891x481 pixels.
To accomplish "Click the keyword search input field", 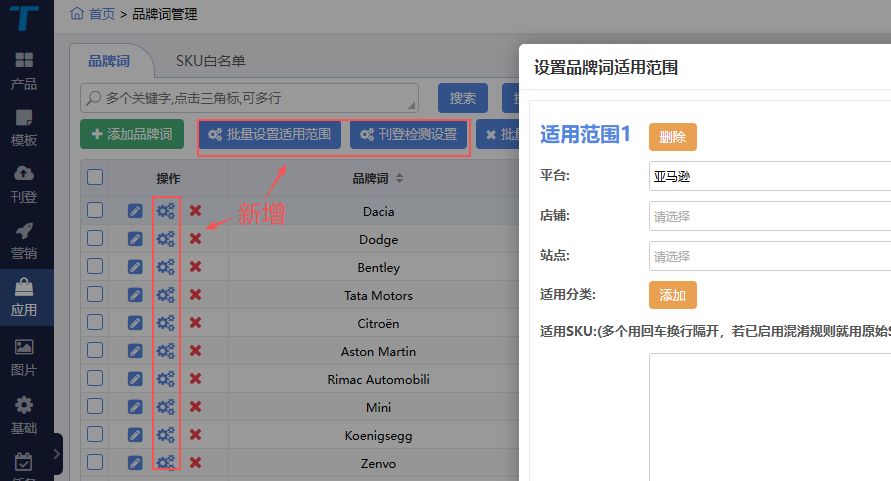I will (250, 98).
